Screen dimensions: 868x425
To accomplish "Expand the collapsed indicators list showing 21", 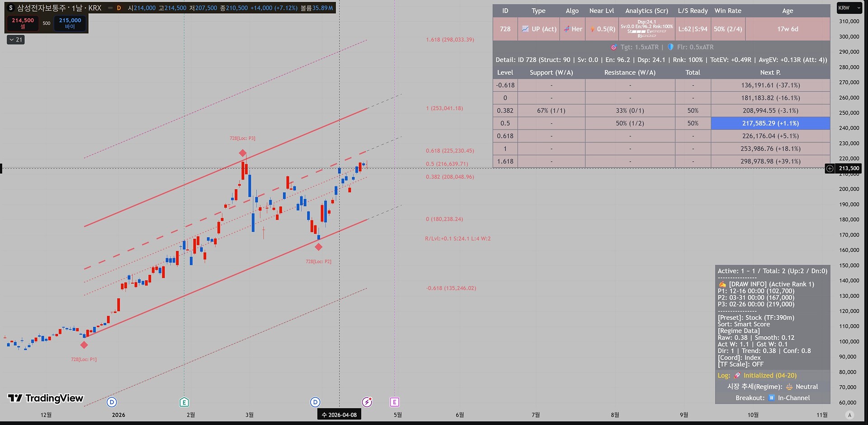I will [16, 40].
